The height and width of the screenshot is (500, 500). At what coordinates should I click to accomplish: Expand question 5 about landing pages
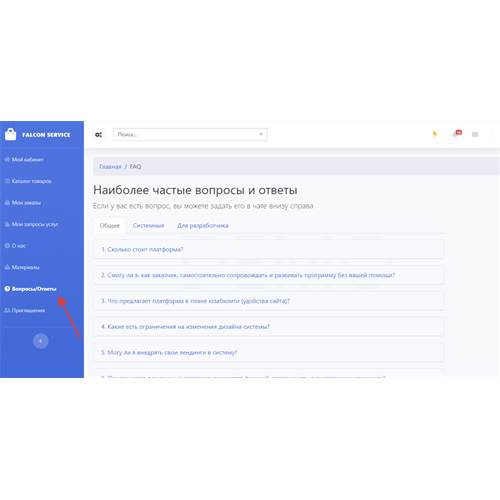269,352
